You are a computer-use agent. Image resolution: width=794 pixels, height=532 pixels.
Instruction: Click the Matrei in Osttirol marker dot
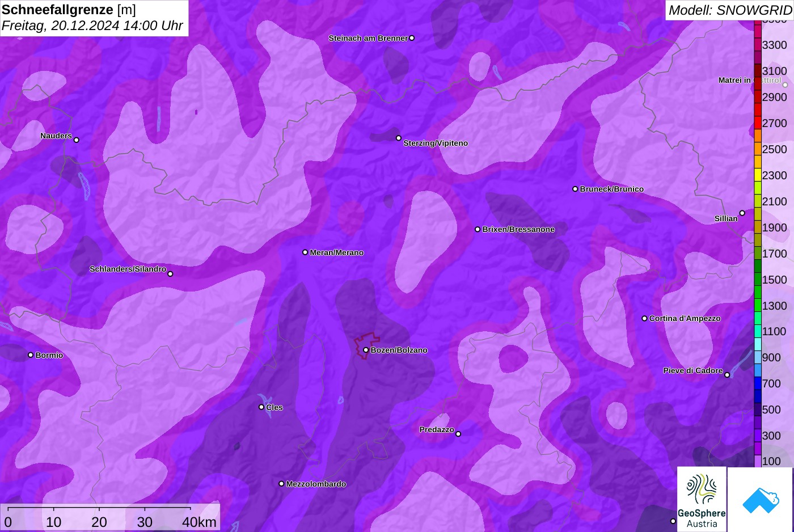(785, 85)
